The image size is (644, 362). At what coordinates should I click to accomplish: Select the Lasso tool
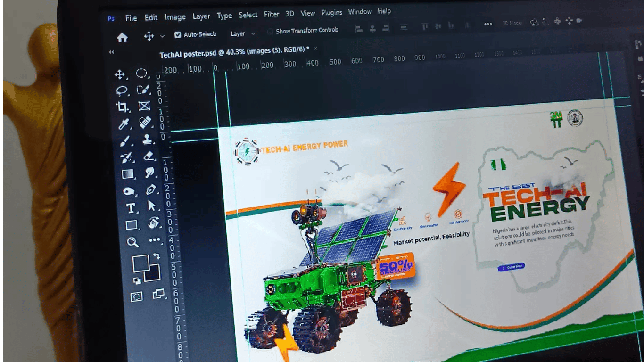coord(122,90)
